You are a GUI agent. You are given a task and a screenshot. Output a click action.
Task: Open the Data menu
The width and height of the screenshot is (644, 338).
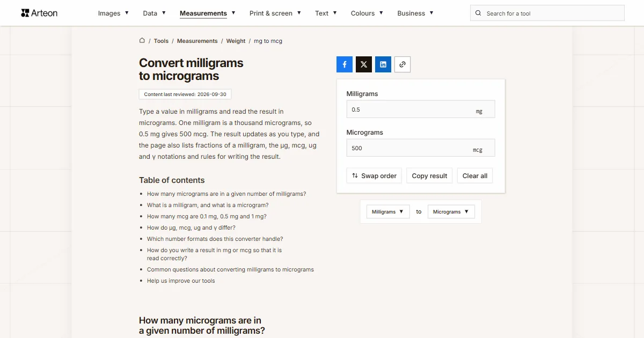pos(154,13)
